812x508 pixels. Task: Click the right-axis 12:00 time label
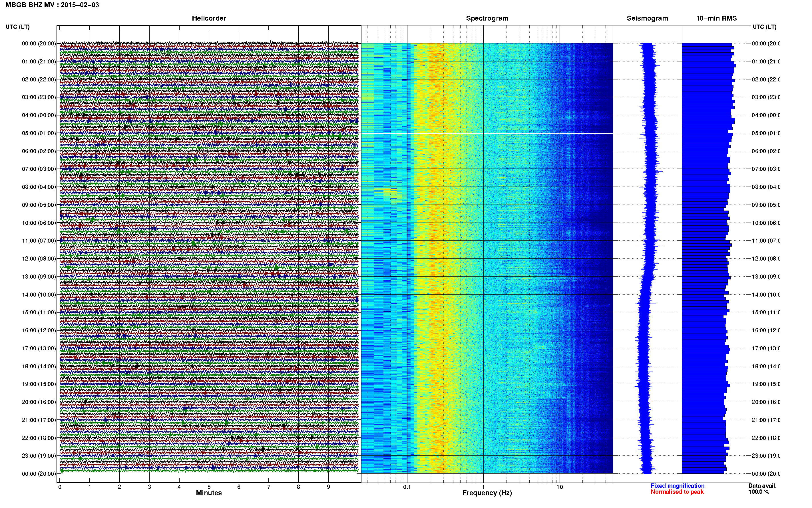coord(766,258)
